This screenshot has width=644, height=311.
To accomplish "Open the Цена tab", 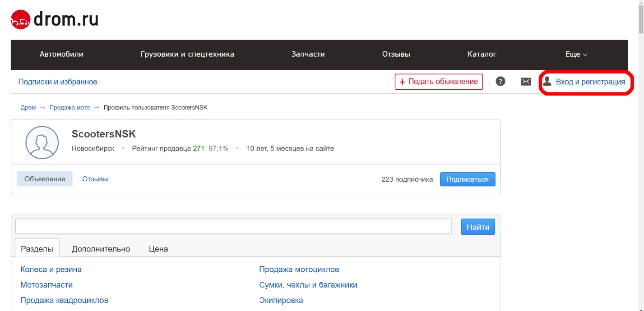I will (x=158, y=249).
